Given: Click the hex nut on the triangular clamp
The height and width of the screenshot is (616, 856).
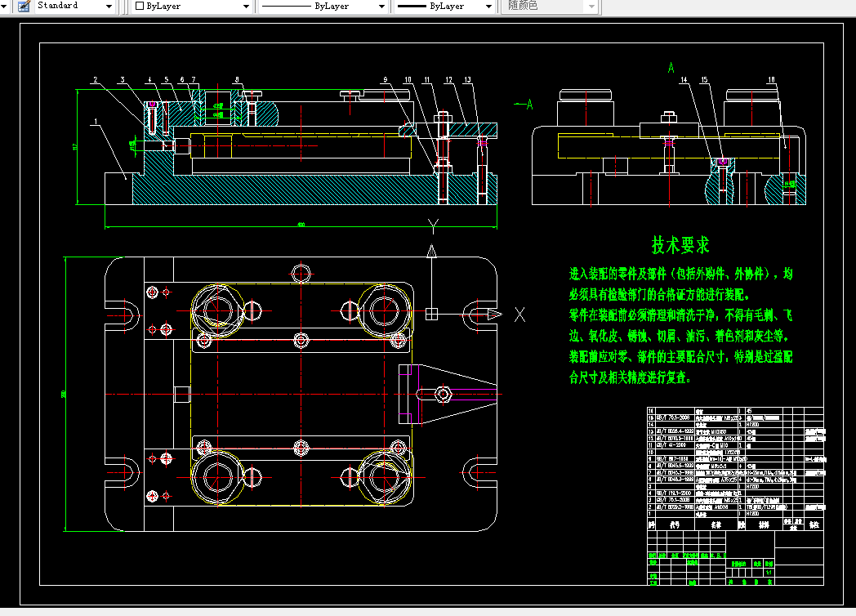Looking at the screenshot, I should point(443,394).
